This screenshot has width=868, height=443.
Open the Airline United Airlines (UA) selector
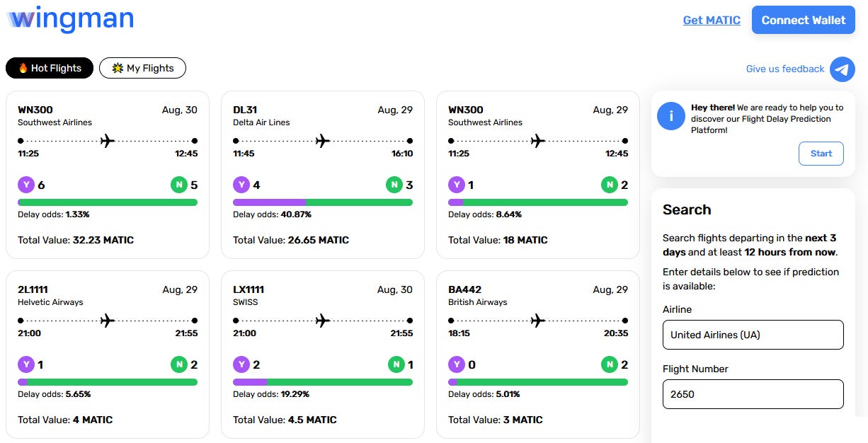[753, 335]
